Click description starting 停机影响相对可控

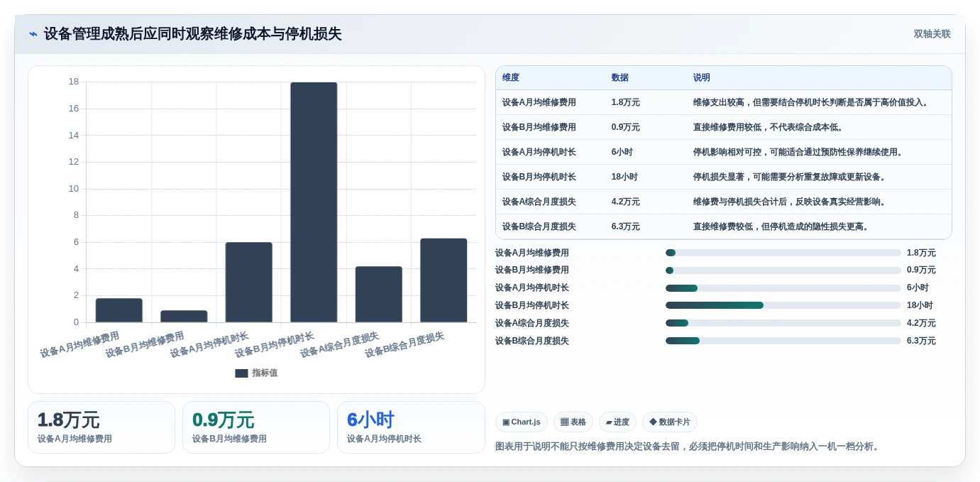pyautogui.click(x=798, y=153)
